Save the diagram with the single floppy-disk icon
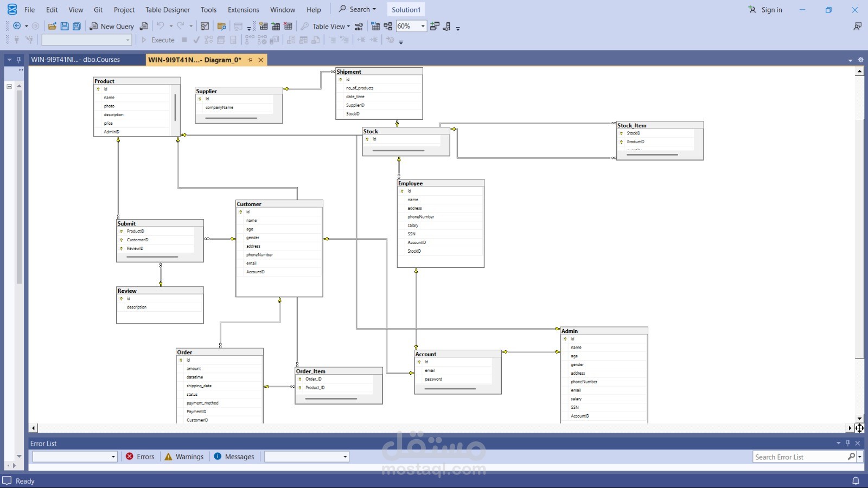 pos(65,26)
